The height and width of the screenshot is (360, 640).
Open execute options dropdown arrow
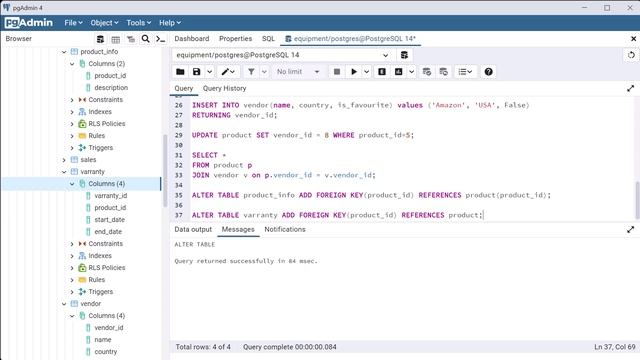367,72
